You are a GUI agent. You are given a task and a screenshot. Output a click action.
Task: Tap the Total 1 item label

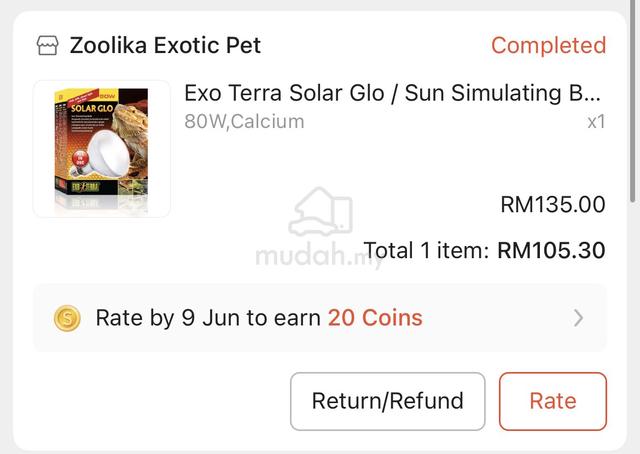click(426, 250)
